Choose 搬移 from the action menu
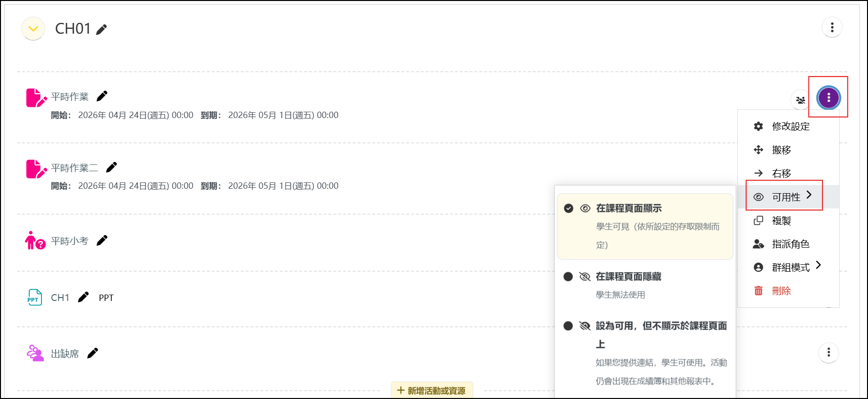The height and width of the screenshot is (399, 868). (788, 150)
